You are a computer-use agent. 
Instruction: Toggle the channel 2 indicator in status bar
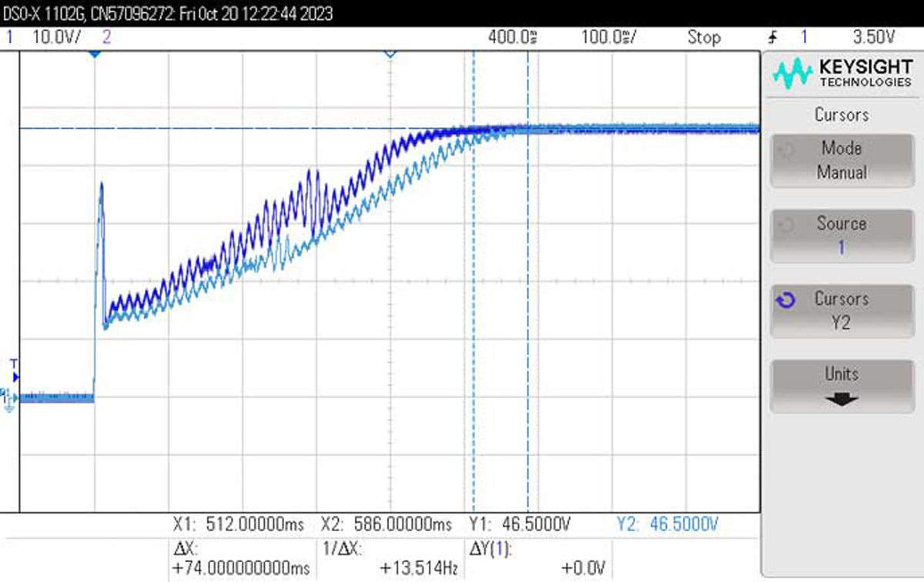[106, 37]
